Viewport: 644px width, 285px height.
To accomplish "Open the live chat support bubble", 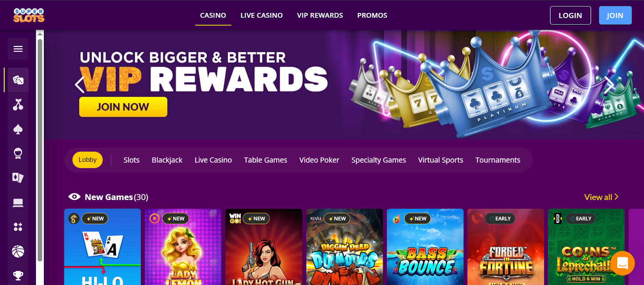I will 622,263.
